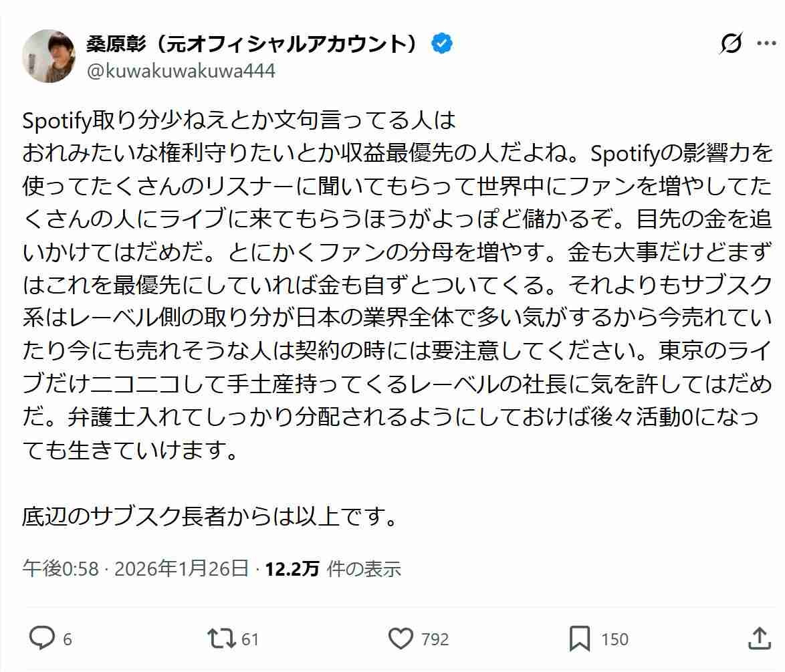
Task: Open 桑原彰's profile picture
Action: point(49,56)
